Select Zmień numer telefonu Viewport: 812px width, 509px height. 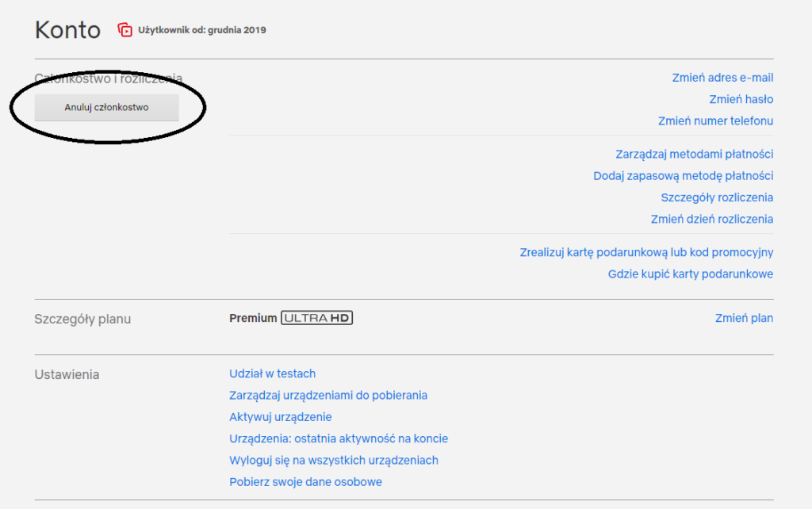point(715,121)
